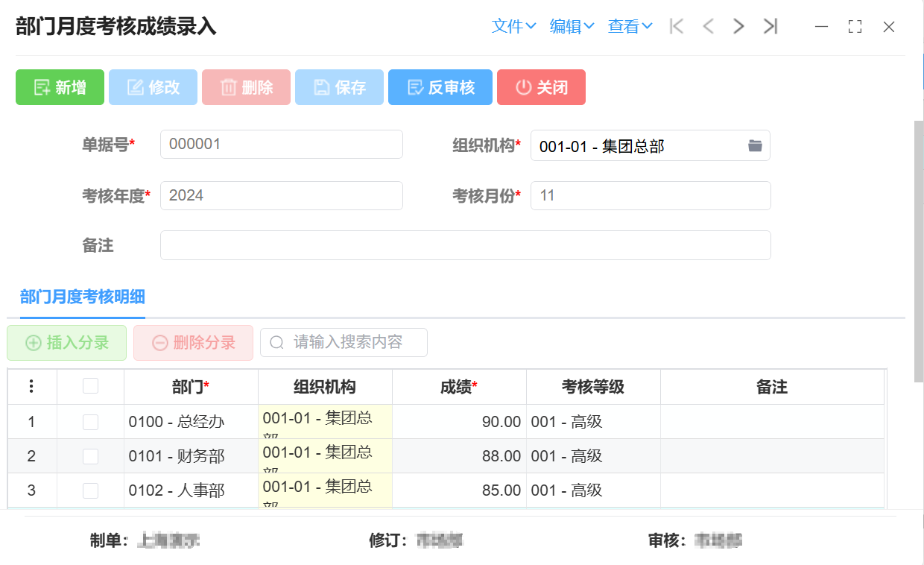Go to previous record arrow
The image size is (924, 565).
tap(708, 27)
